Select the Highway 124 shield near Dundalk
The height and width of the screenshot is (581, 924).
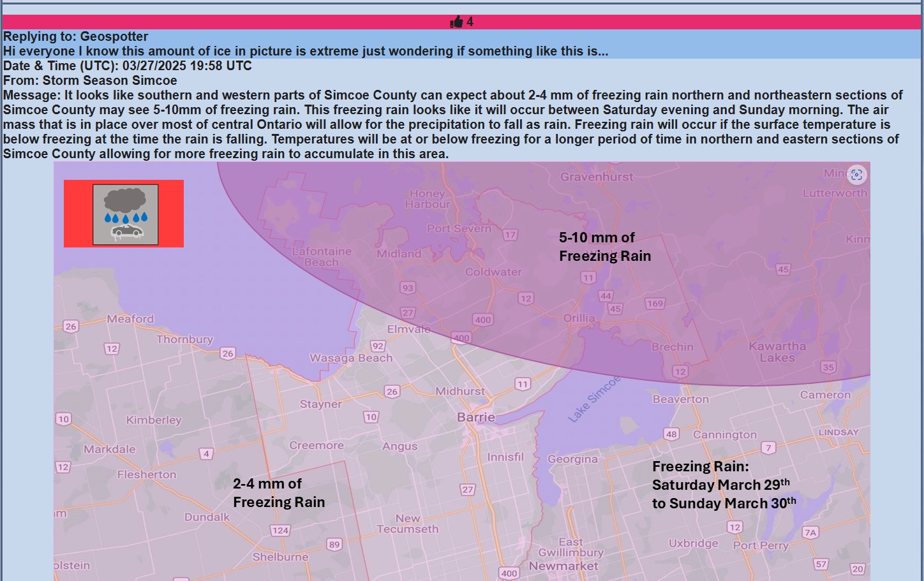(279, 530)
